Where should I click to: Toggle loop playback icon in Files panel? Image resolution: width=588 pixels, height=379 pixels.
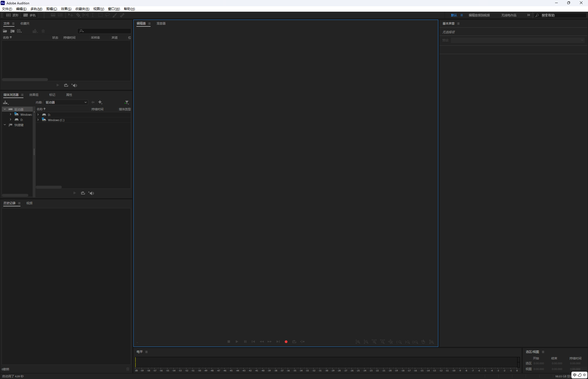66,85
